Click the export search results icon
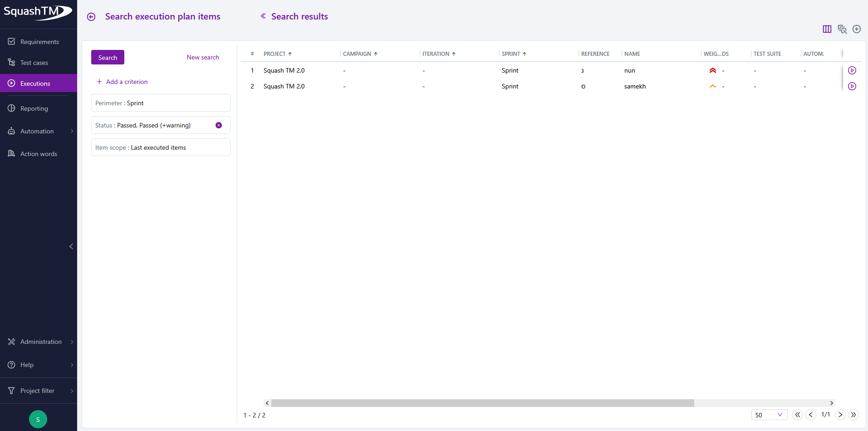The image size is (868, 431). pyautogui.click(x=842, y=29)
